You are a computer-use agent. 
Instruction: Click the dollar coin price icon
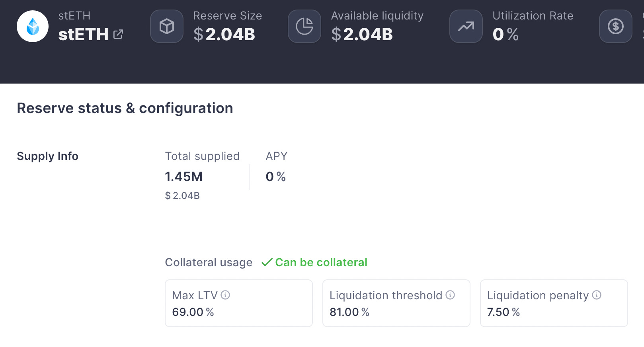tap(616, 26)
